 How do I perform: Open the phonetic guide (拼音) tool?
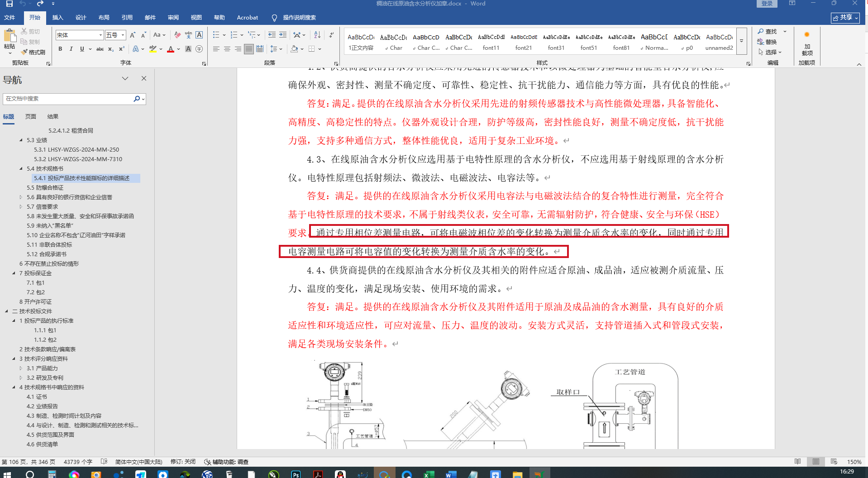click(188, 35)
